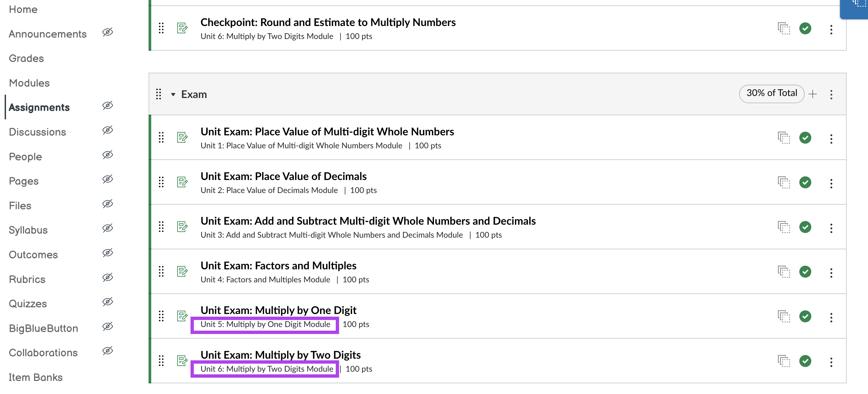Viewport: 868px width, 394px height.
Task: Click drag handle for the Exam group
Action: point(158,94)
